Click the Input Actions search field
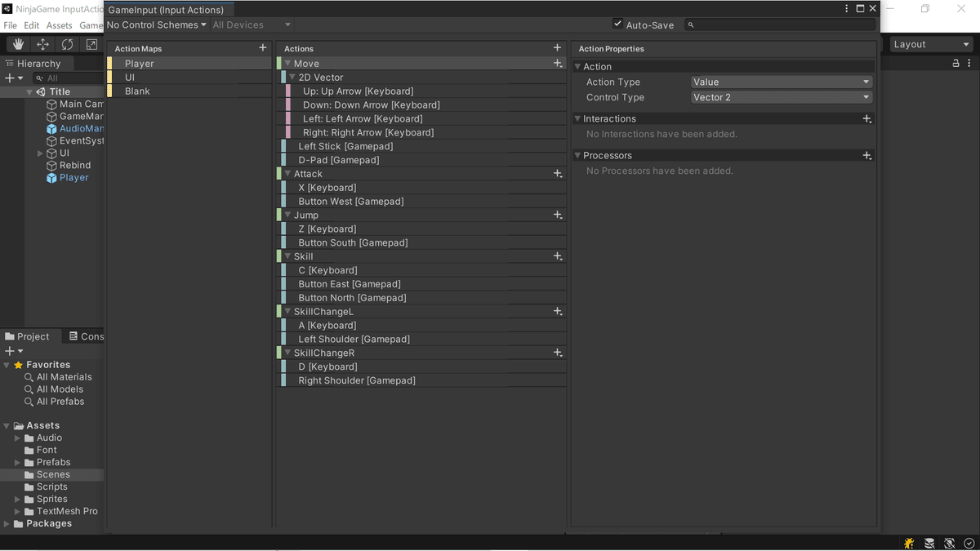 coord(780,25)
